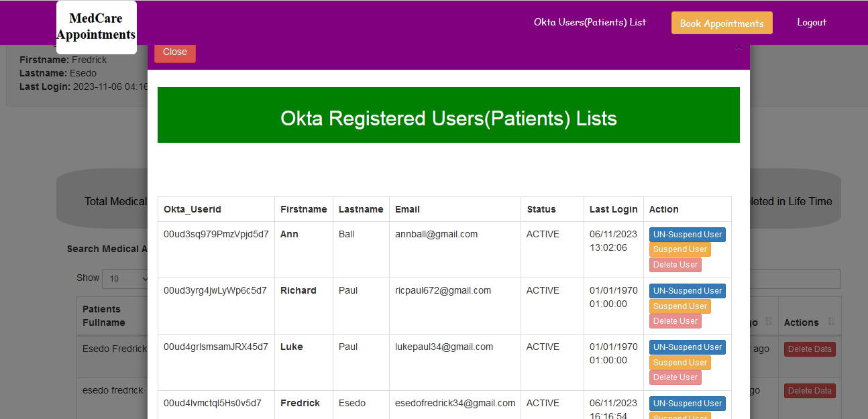Click the MedCare Appointments logo
868x419 pixels.
click(96, 27)
